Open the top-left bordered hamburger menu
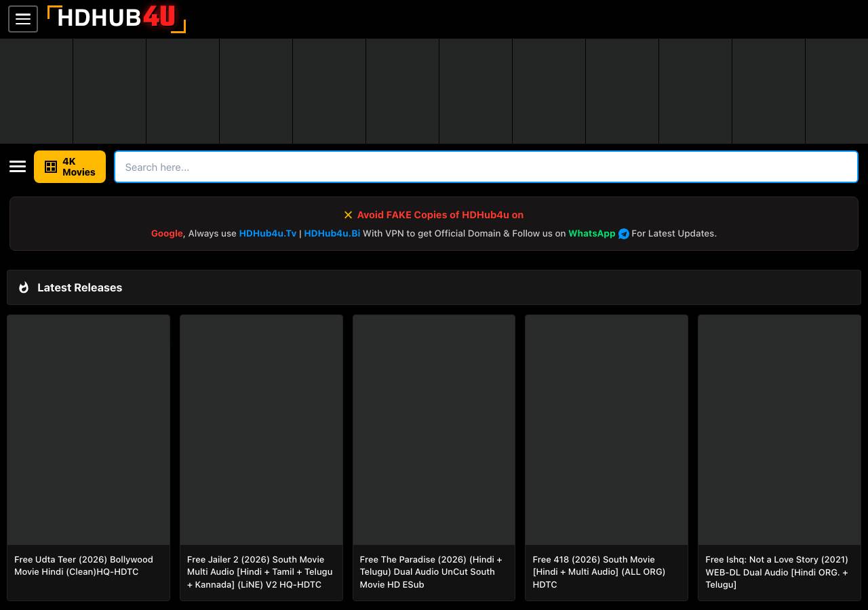The width and height of the screenshot is (868, 610). click(23, 19)
